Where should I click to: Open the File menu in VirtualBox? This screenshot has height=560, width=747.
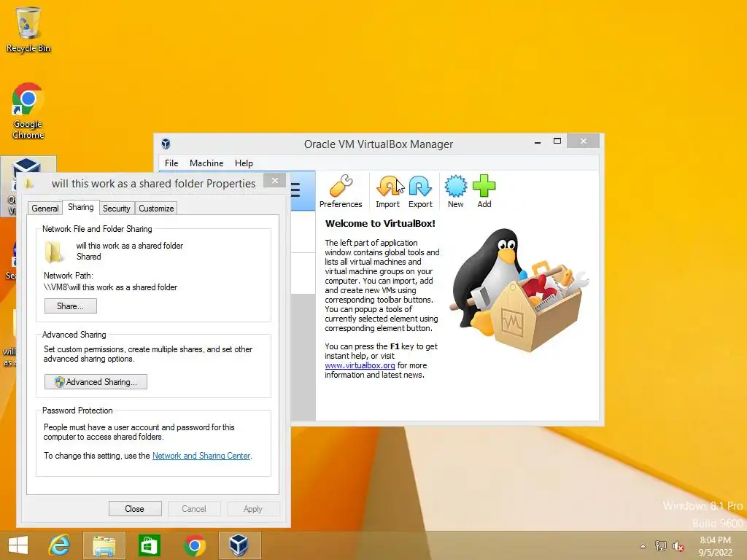click(x=171, y=163)
